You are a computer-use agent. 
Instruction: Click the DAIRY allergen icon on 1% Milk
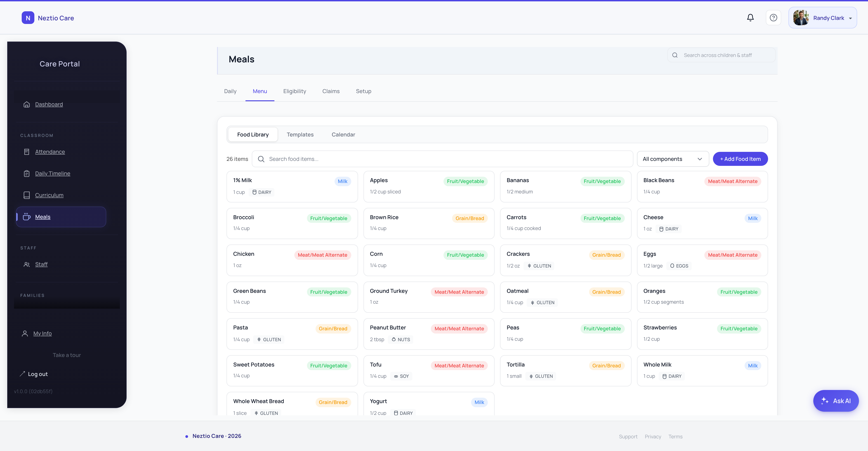click(254, 192)
